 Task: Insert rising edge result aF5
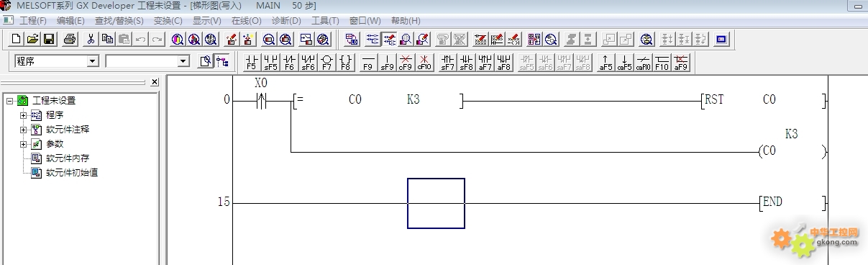[x=606, y=62]
